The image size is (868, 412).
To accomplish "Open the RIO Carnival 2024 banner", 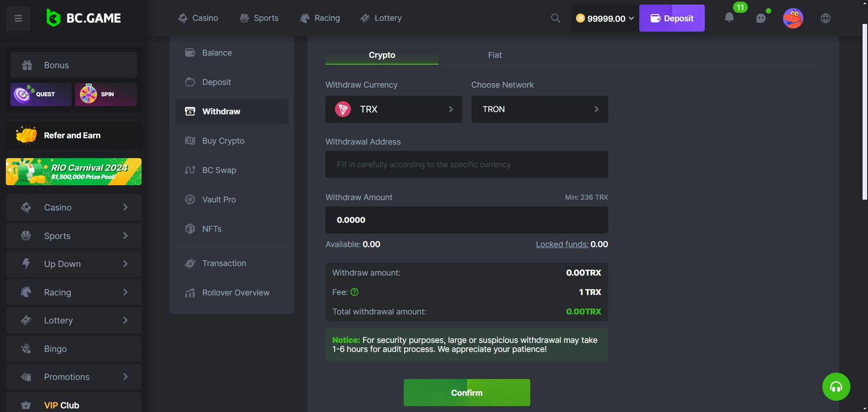I will click(x=74, y=172).
